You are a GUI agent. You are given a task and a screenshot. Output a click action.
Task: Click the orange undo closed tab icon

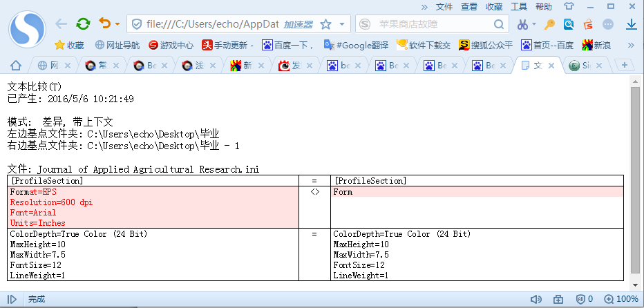coord(105,24)
